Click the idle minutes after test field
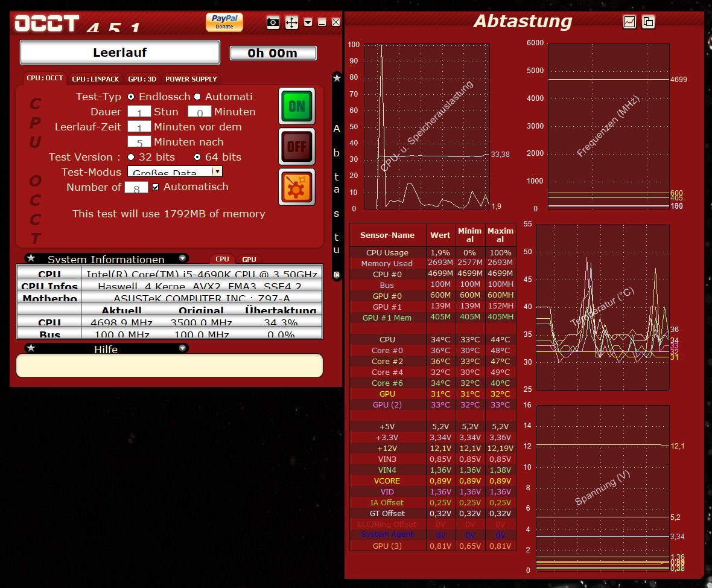Screen dimensions: 712x588 click(139, 141)
